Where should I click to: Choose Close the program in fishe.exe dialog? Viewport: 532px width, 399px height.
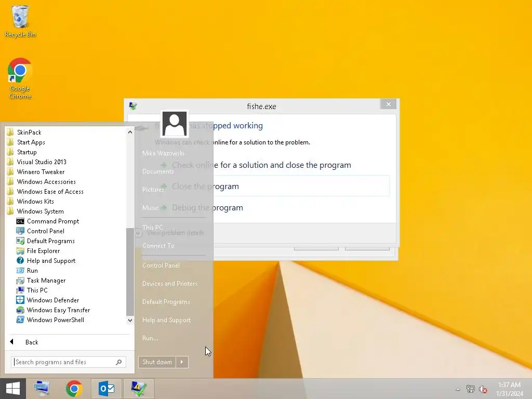coord(275,186)
